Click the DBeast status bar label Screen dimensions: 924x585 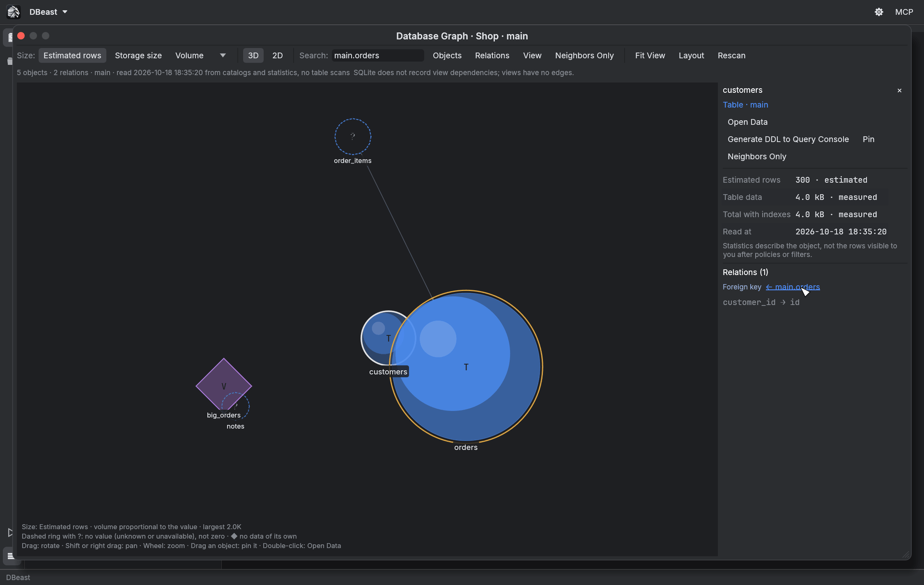click(x=18, y=577)
